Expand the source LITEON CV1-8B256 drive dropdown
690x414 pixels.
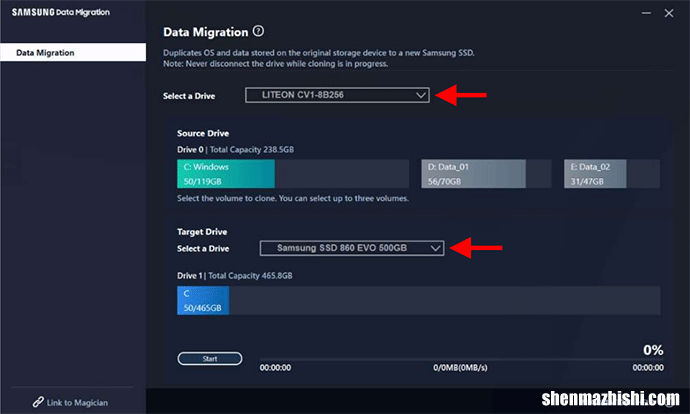tap(338, 95)
